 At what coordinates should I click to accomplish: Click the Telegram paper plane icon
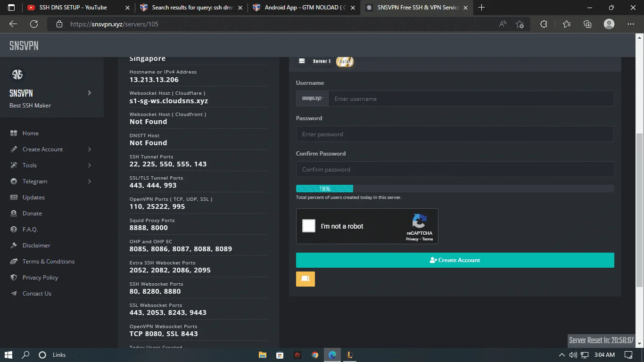[13, 181]
